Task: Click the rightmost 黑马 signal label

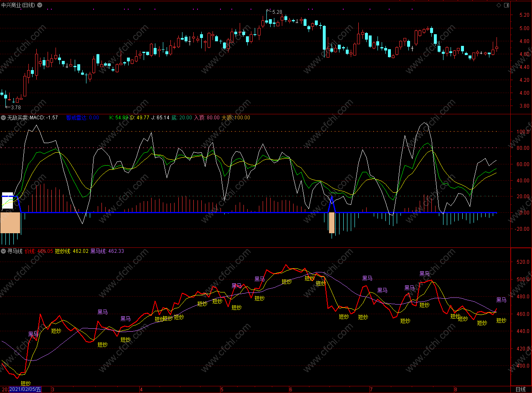Action: pyautogui.click(x=501, y=300)
